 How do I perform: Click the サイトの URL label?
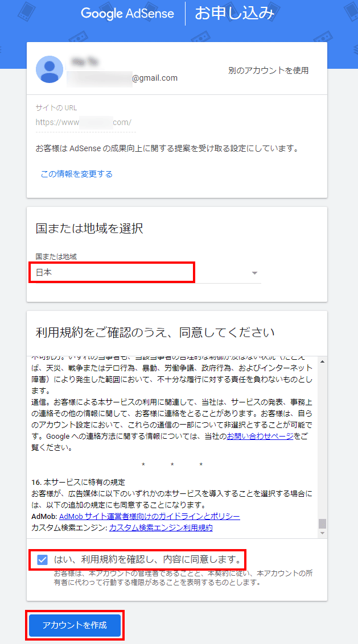tap(56, 108)
